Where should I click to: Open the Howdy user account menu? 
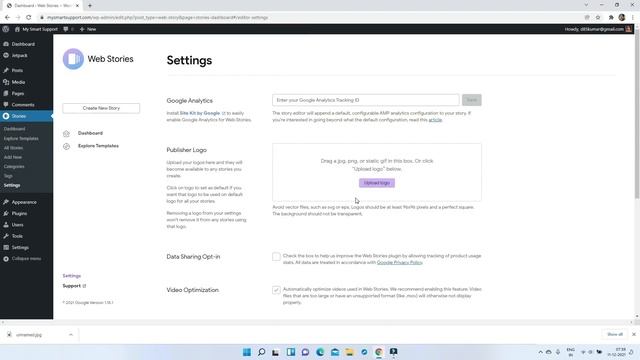click(x=598, y=29)
